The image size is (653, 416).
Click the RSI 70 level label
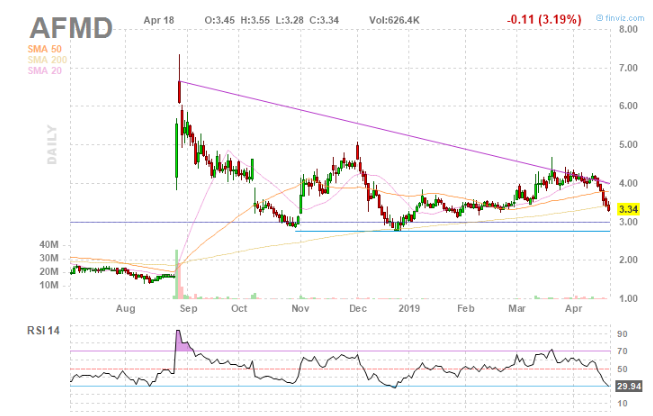(622, 351)
